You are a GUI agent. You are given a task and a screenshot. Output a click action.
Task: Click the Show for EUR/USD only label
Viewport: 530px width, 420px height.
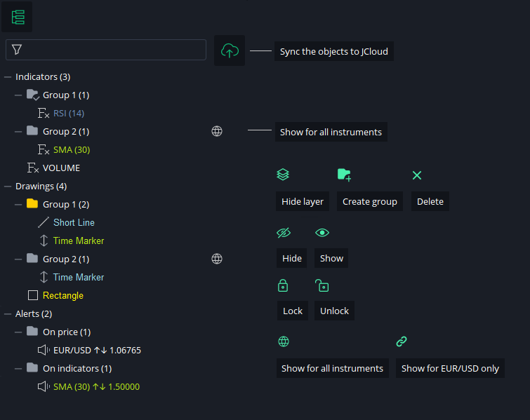coord(450,368)
